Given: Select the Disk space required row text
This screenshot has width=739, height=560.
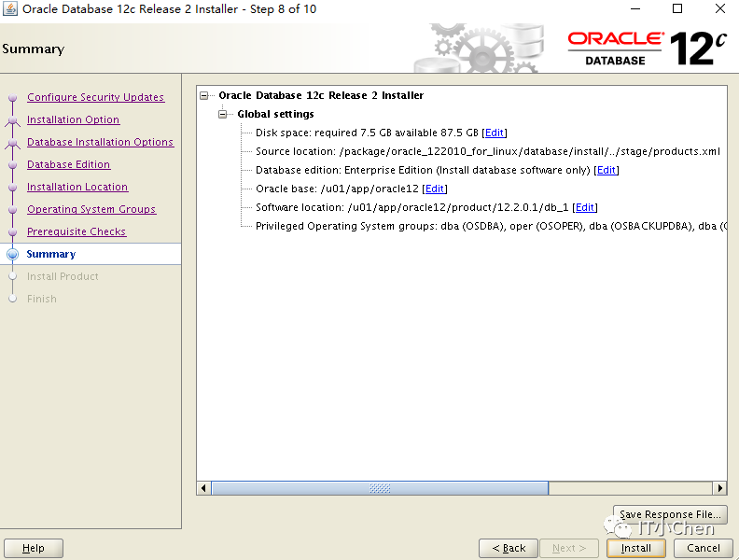Looking at the screenshot, I should 367,133.
